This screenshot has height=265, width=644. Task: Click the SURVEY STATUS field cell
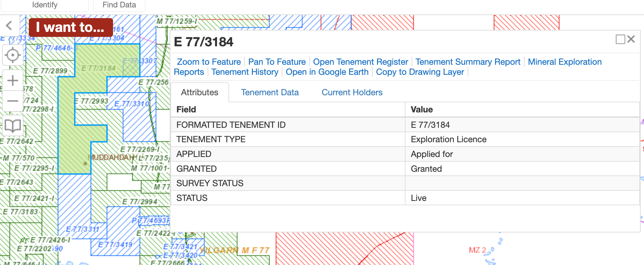point(288,183)
